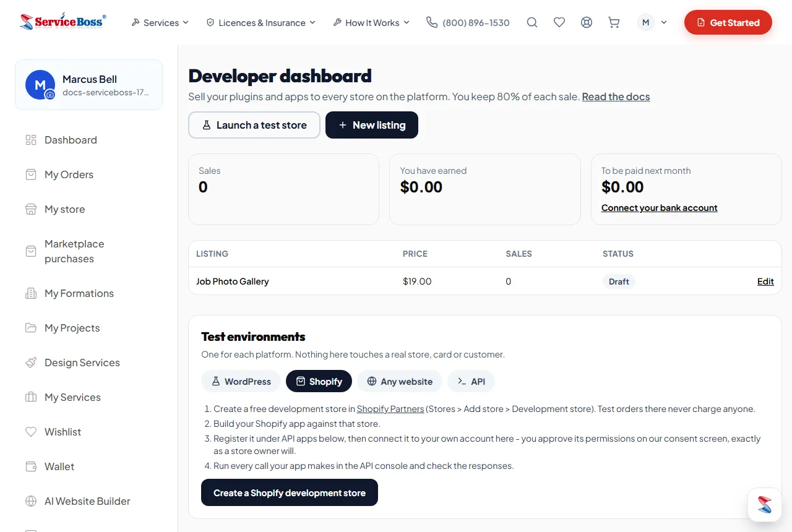The height and width of the screenshot is (532, 792).
Task: Click the support lifebuoy icon
Action: pos(587,22)
